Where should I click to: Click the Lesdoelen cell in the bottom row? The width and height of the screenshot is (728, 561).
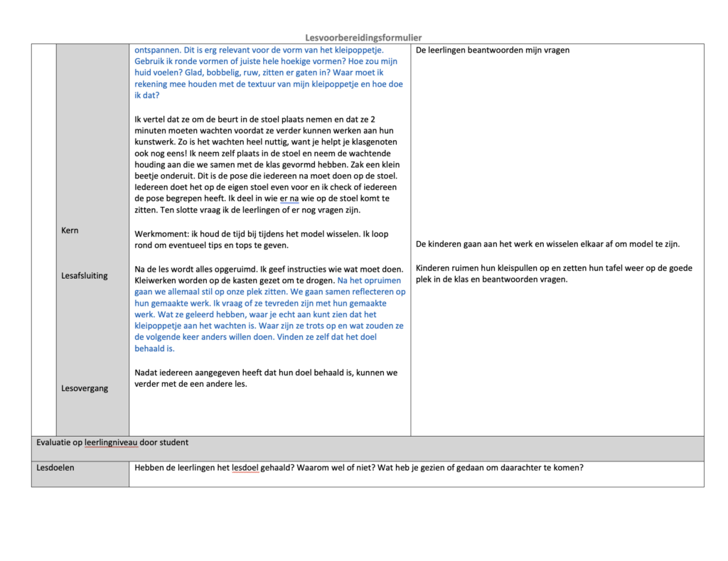pyautogui.click(x=55, y=468)
